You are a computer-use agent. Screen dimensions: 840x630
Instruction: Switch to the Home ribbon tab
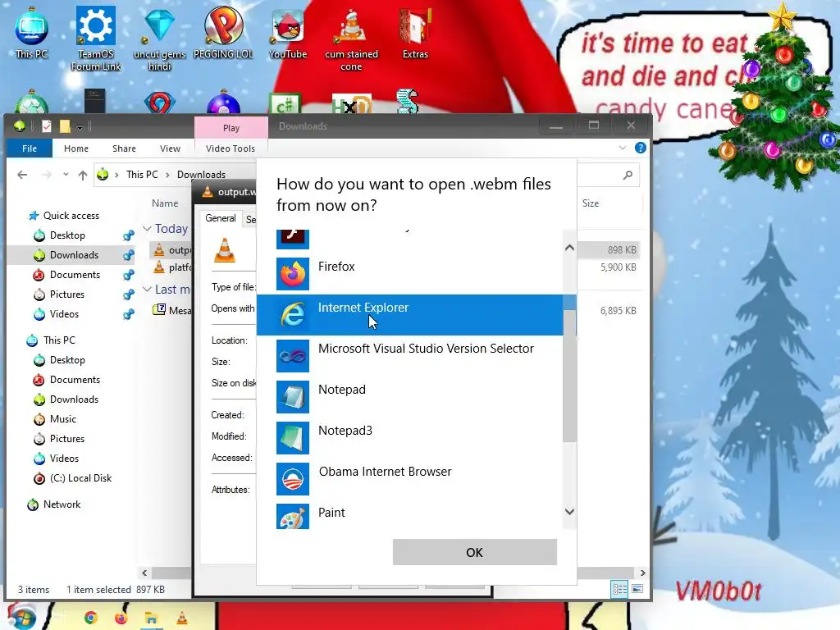click(76, 148)
